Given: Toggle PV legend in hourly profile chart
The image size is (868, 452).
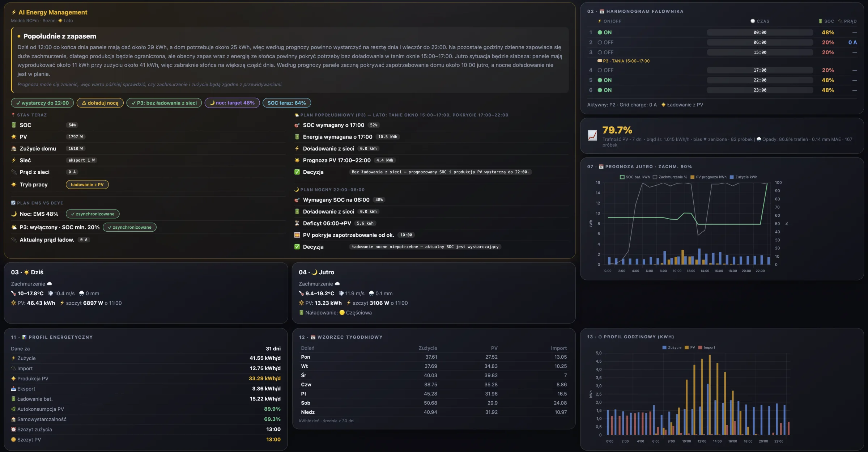Looking at the screenshot, I should (x=690, y=347).
